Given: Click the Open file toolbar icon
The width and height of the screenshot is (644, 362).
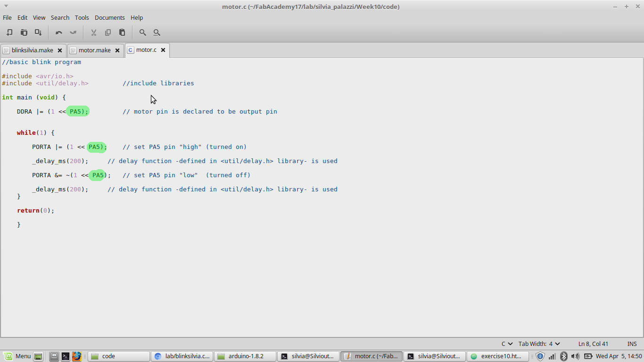Looking at the screenshot, I should 24,33.
